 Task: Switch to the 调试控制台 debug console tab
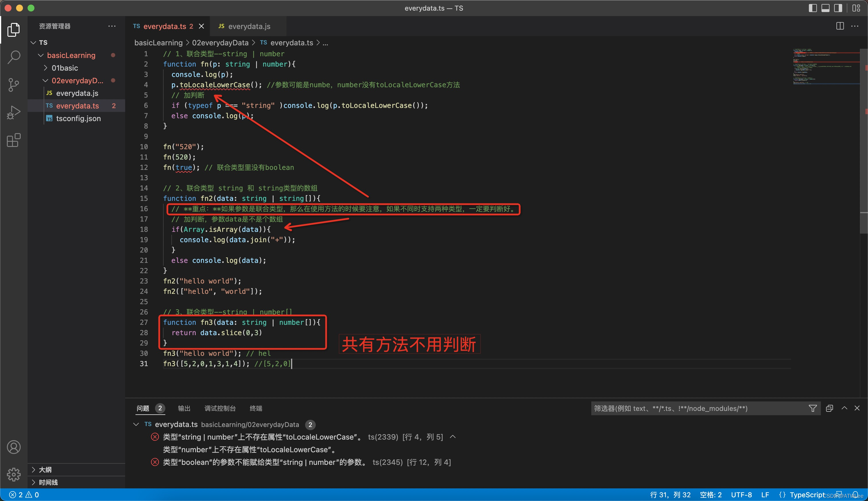[x=220, y=408]
